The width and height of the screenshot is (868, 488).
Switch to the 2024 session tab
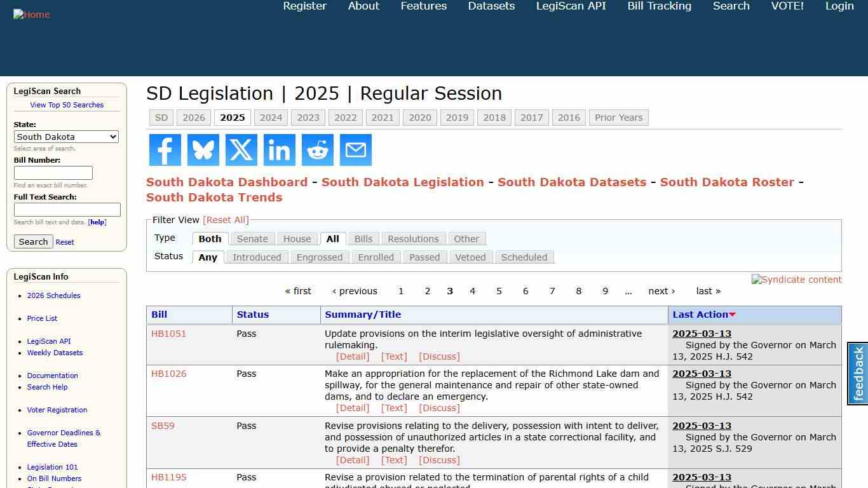coord(271,118)
